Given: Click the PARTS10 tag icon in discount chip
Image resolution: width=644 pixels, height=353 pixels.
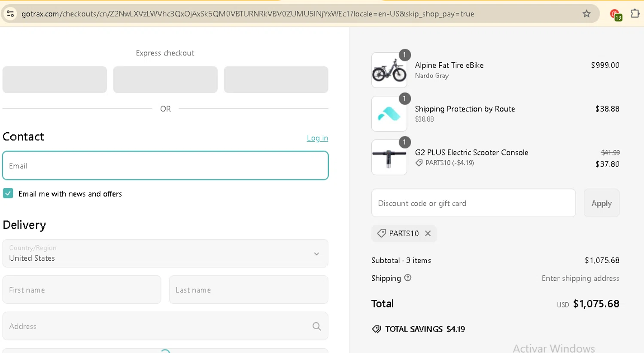Looking at the screenshot, I should 381,233.
